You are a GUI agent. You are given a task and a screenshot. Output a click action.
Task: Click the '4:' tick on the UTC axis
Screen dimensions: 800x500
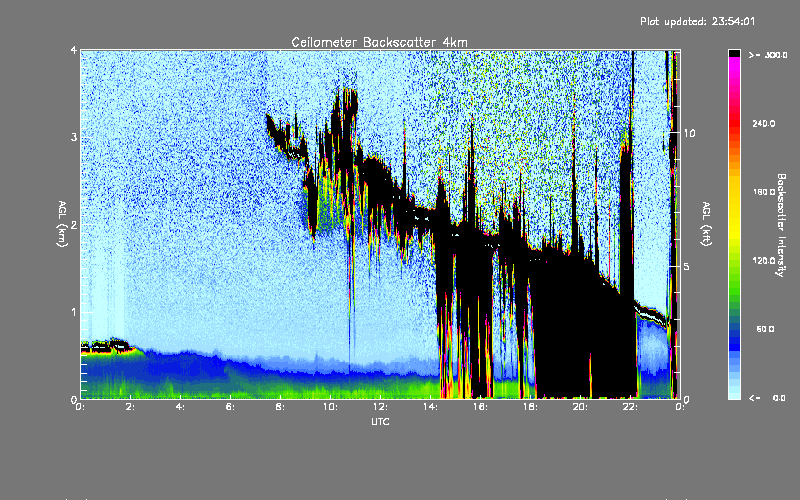[181, 407]
